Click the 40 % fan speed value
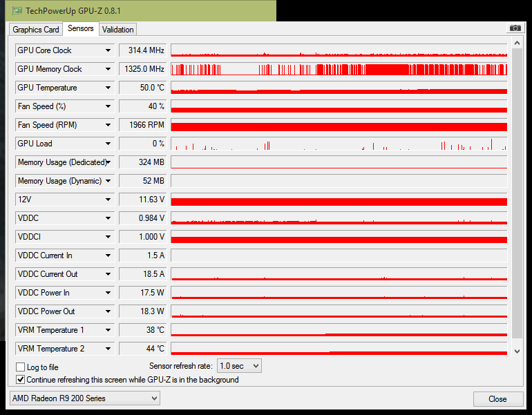 point(143,106)
